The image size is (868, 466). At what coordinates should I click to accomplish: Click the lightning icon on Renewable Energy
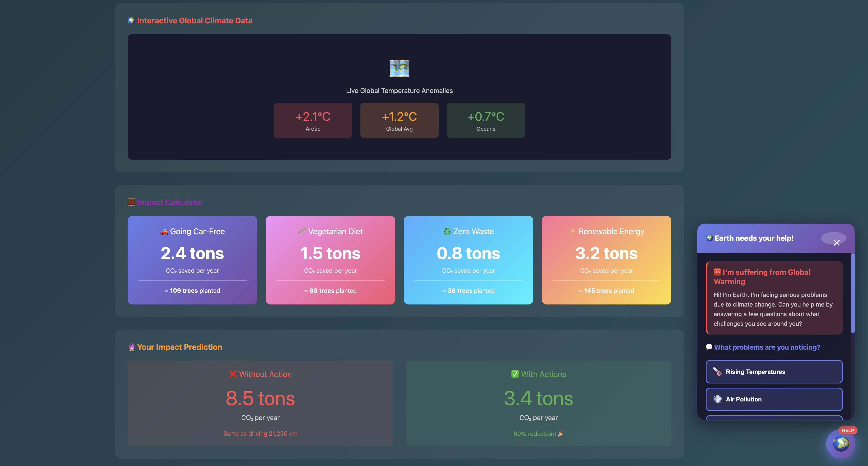pos(572,231)
